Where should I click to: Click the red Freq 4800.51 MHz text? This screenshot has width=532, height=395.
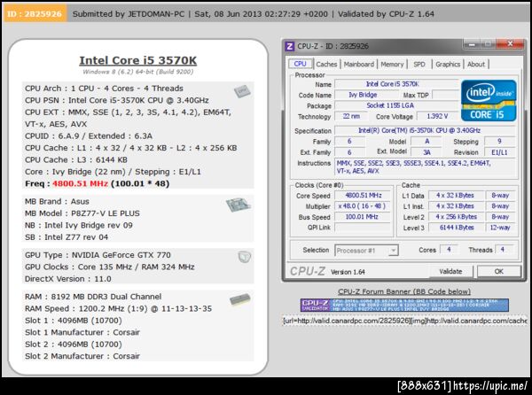(x=80, y=183)
